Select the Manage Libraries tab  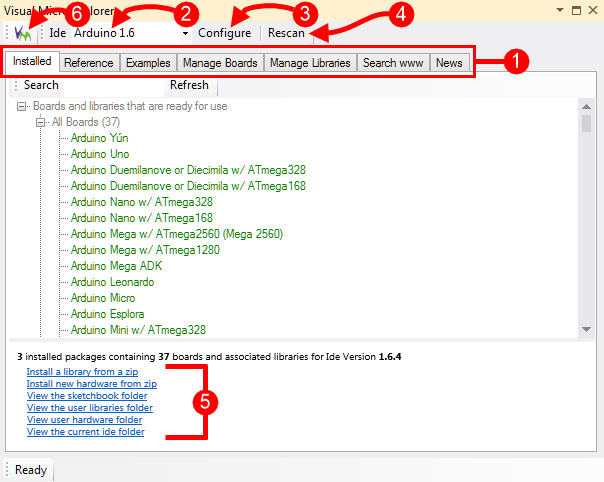(x=309, y=63)
